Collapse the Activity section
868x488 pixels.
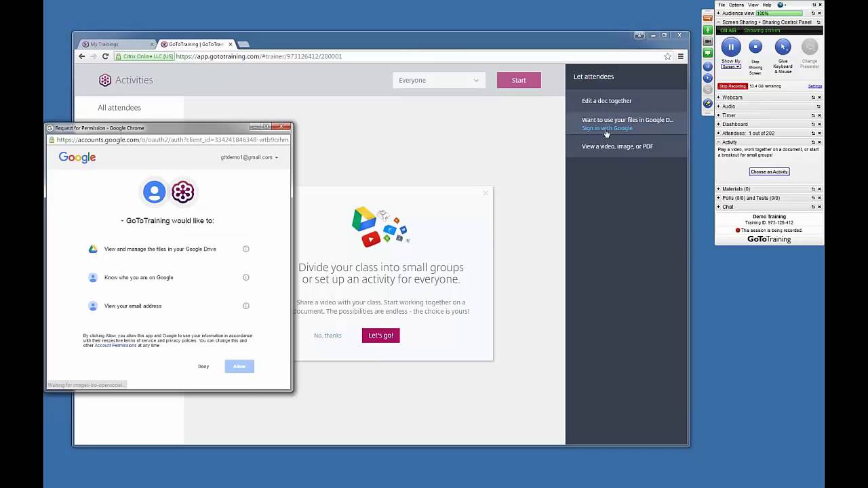pos(719,142)
